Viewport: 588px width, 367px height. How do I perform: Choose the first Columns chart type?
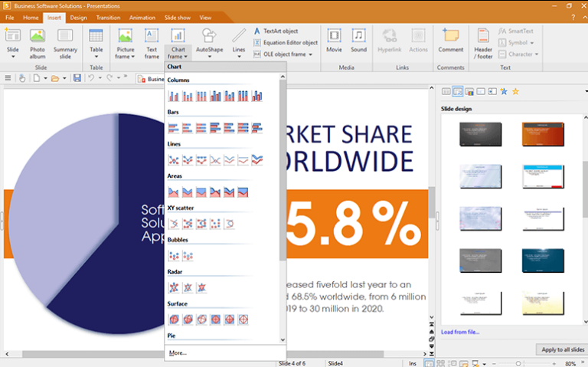coord(174,96)
